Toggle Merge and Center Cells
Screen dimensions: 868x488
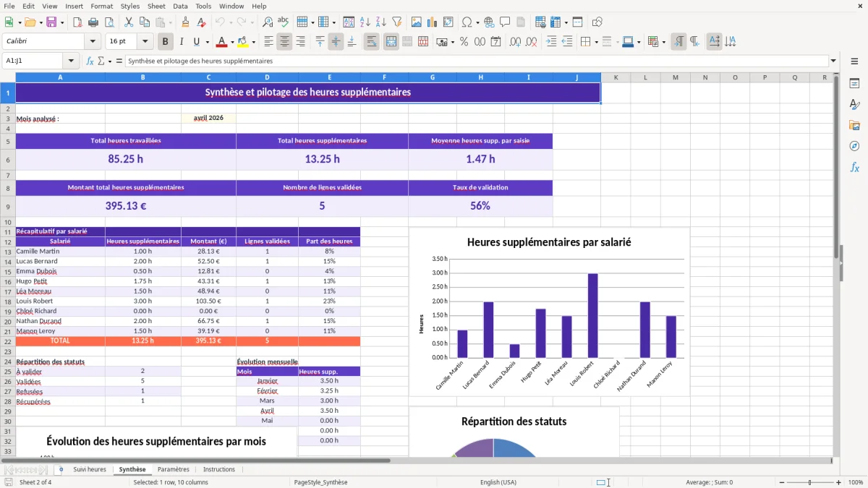pyautogui.click(x=391, y=42)
